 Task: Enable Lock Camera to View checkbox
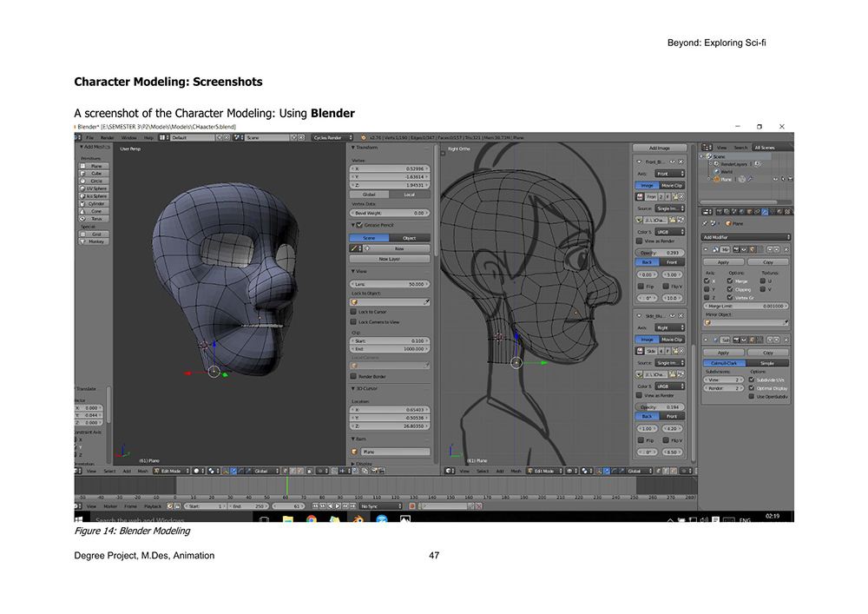coord(353,321)
